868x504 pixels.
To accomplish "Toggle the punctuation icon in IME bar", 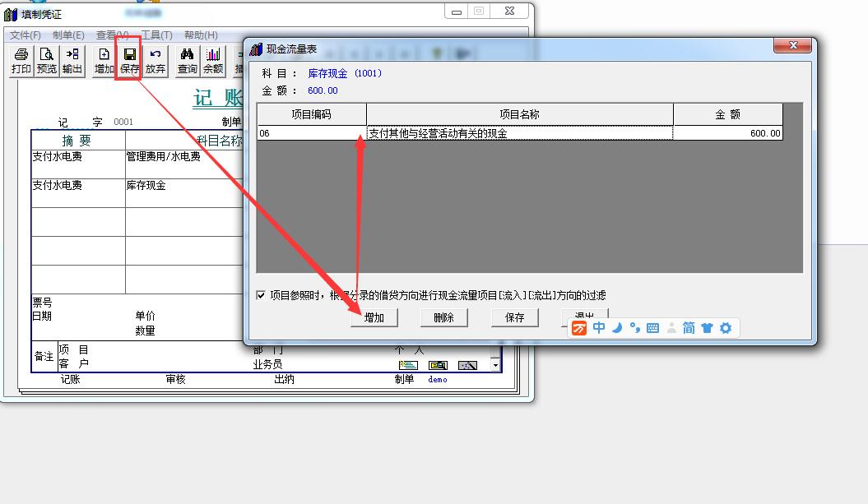I will click(635, 328).
